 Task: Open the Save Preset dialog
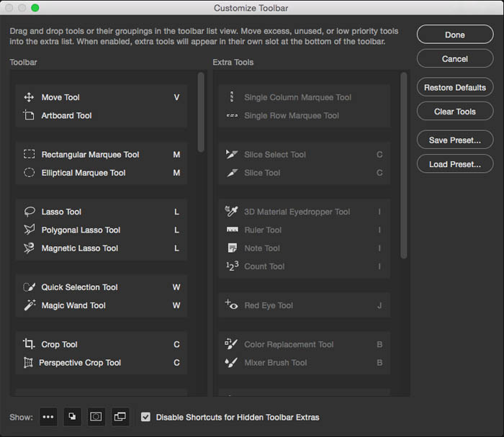click(455, 140)
